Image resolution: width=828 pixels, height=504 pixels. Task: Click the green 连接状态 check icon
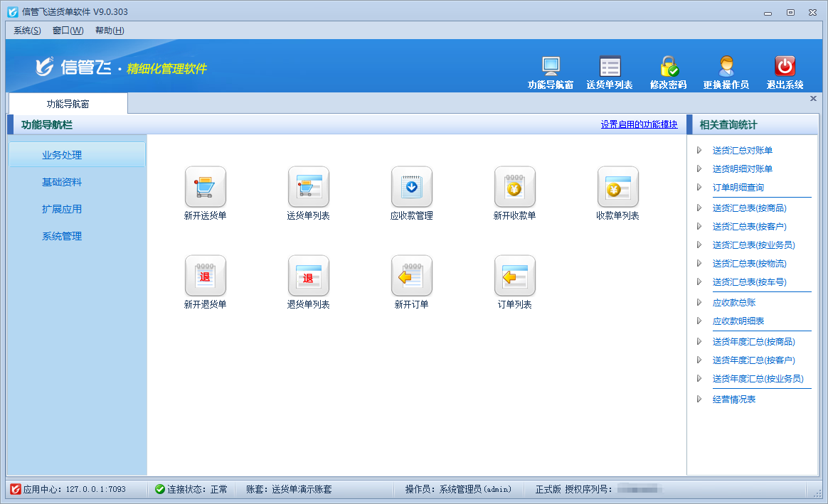(x=159, y=489)
